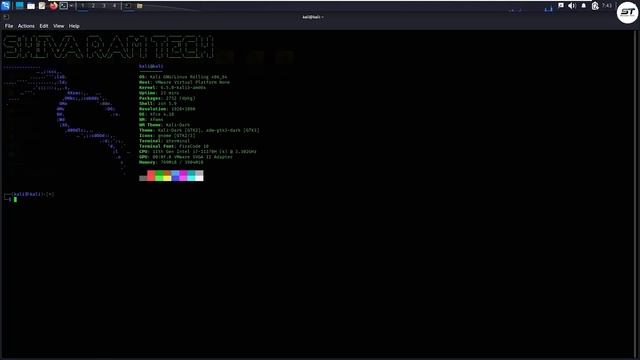Open the File menu

click(9, 26)
